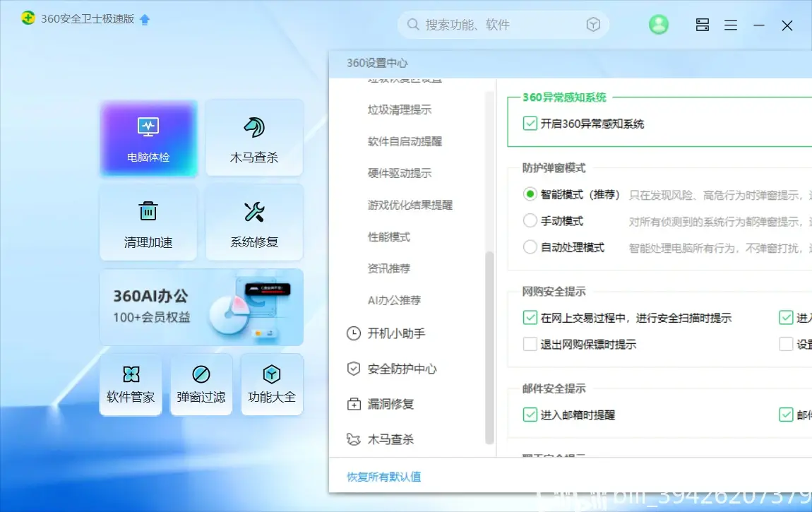Select the 木马查杀 settings category
Screen dimensions: 812x512
coord(390,439)
